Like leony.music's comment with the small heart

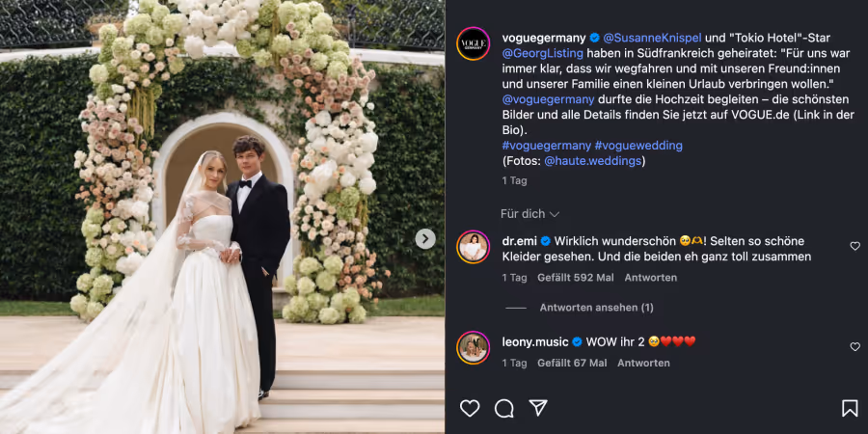[x=854, y=346]
